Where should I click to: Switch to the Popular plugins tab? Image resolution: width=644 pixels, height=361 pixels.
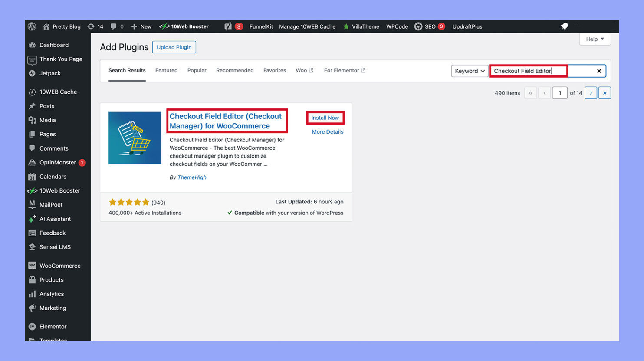click(x=197, y=70)
